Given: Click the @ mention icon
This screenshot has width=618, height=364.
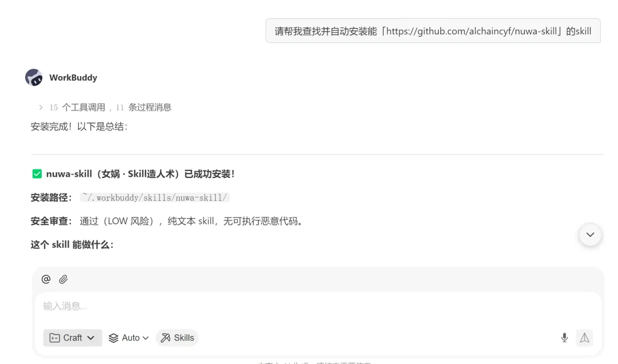Looking at the screenshot, I should click(46, 279).
